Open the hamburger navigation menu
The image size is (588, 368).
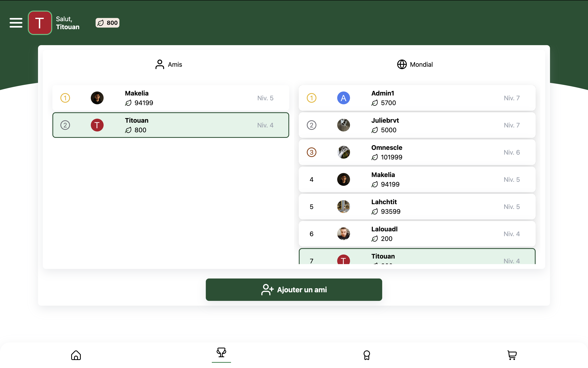[16, 23]
